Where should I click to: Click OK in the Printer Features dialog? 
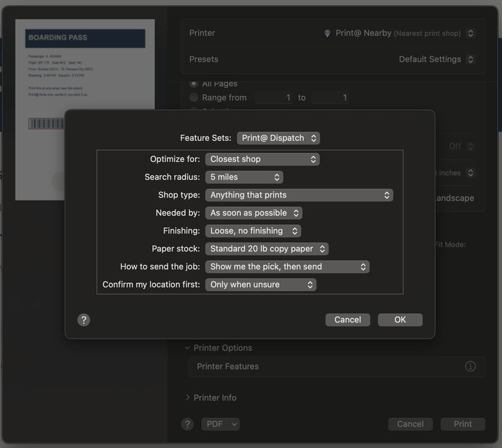pos(400,320)
